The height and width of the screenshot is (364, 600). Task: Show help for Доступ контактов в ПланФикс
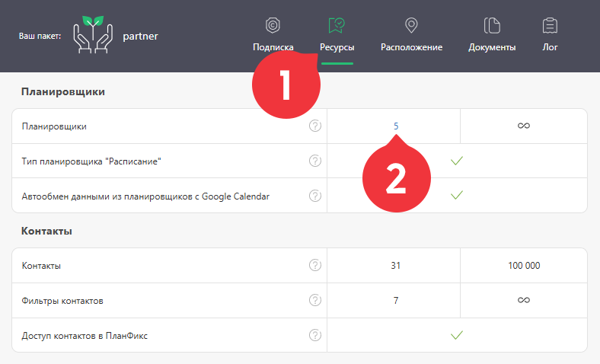pyautogui.click(x=315, y=335)
